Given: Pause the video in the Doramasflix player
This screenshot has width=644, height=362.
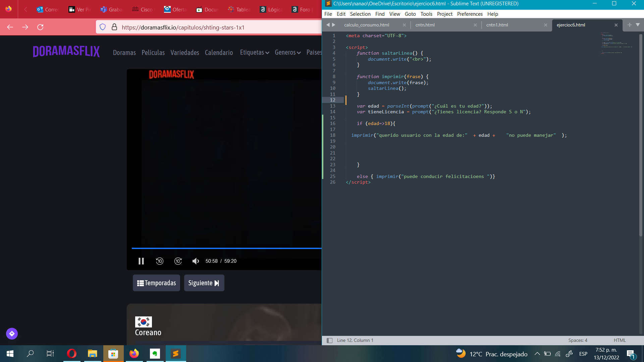Looking at the screenshot, I should tap(141, 261).
